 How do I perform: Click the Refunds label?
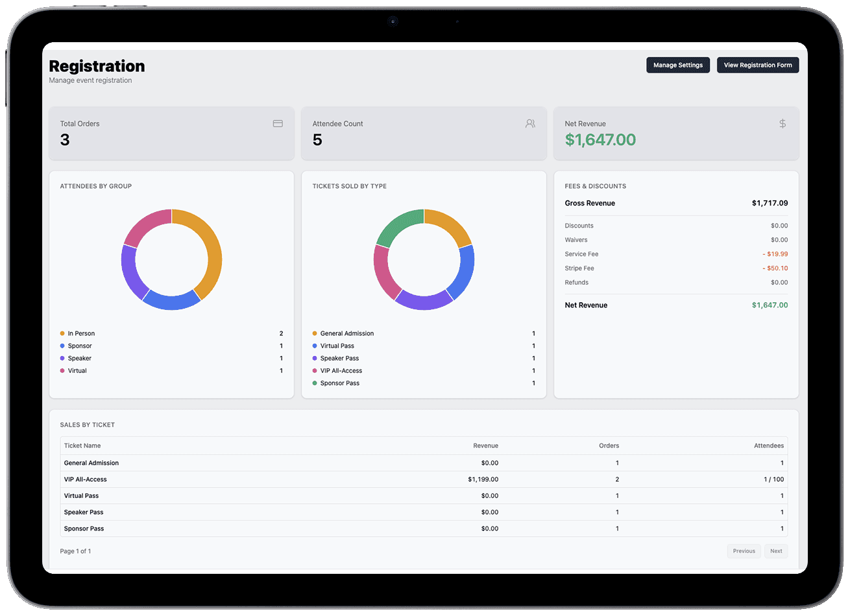(576, 283)
